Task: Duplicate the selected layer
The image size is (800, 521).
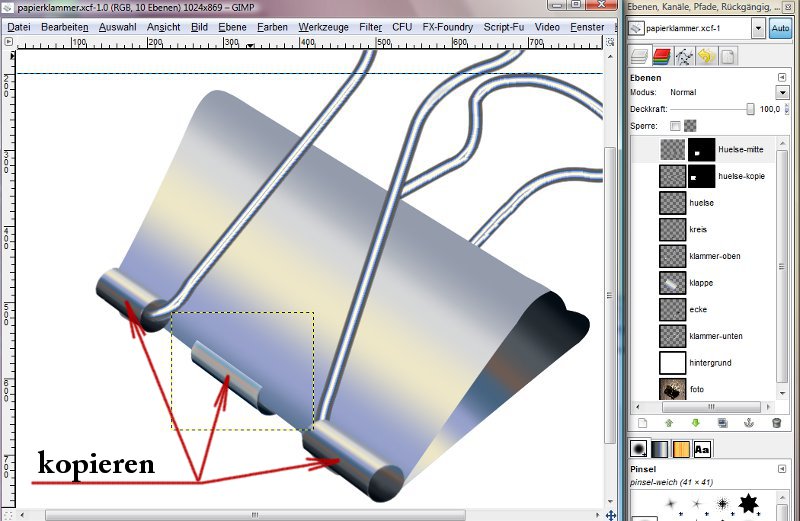Action: click(723, 423)
